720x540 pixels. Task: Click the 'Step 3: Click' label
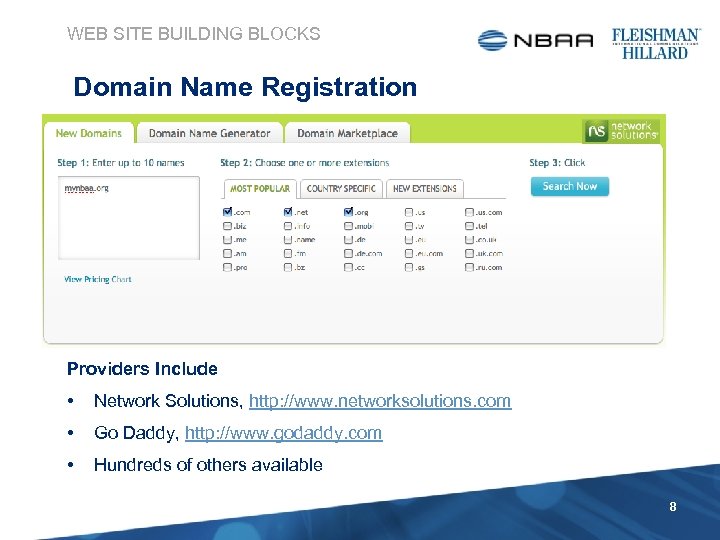click(x=557, y=163)
